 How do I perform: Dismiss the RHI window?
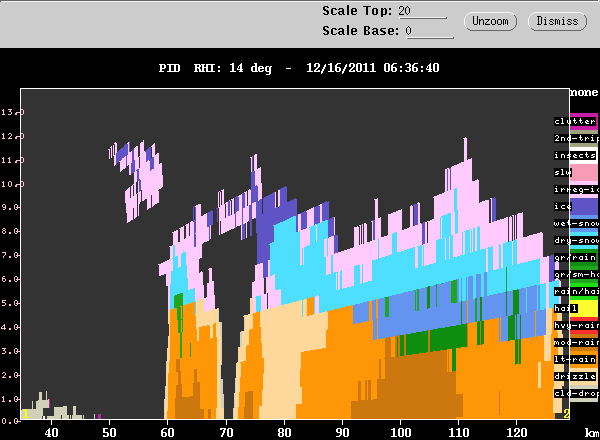pyautogui.click(x=557, y=21)
